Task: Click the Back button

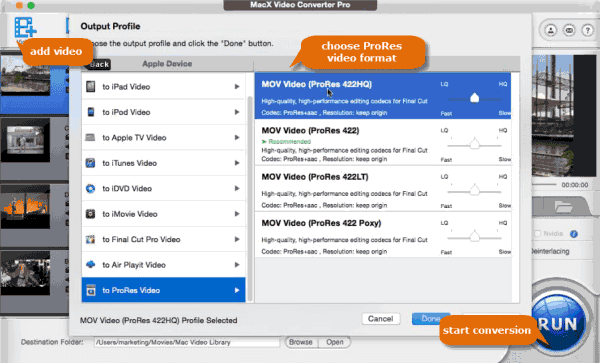Action: pyautogui.click(x=98, y=64)
